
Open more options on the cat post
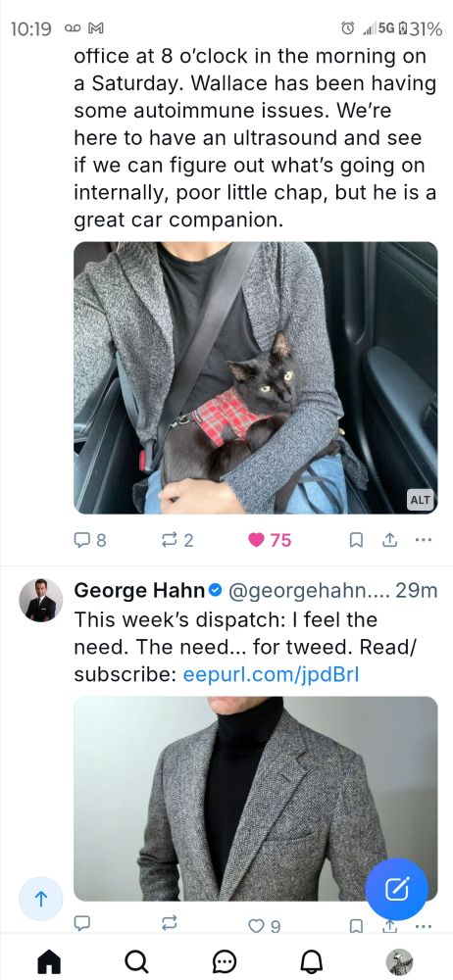424,540
